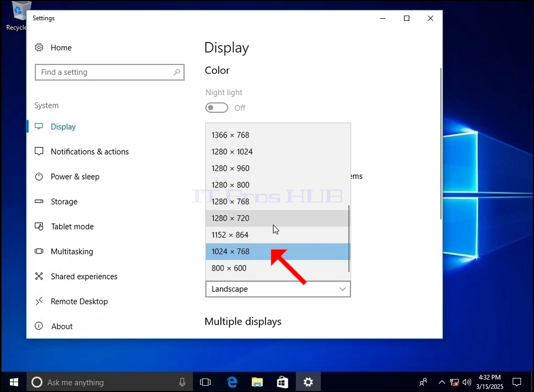This screenshot has height=392, width=534.
Task: Click the volume speaker tray icon
Action: pyautogui.click(x=467, y=382)
